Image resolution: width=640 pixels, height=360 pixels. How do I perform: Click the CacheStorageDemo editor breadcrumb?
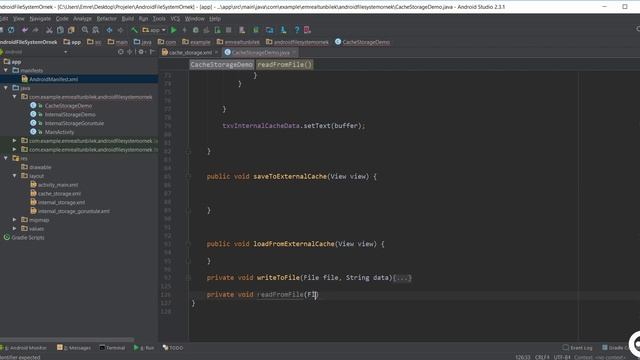pyautogui.click(x=222, y=64)
